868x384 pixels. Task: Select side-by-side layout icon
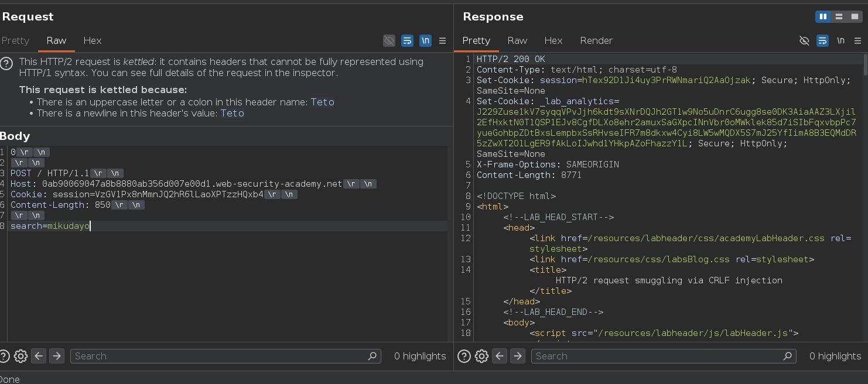tap(823, 16)
